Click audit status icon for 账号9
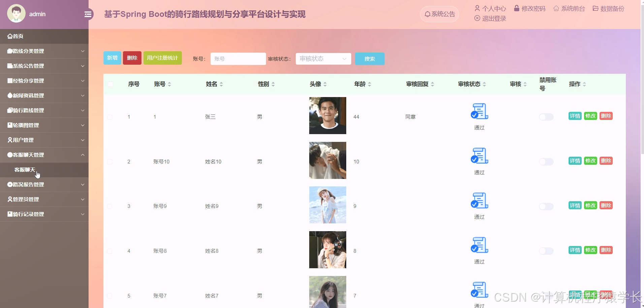The height and width of the screenshot is (308, 644). pyautogui.click(x=479, y=201)
